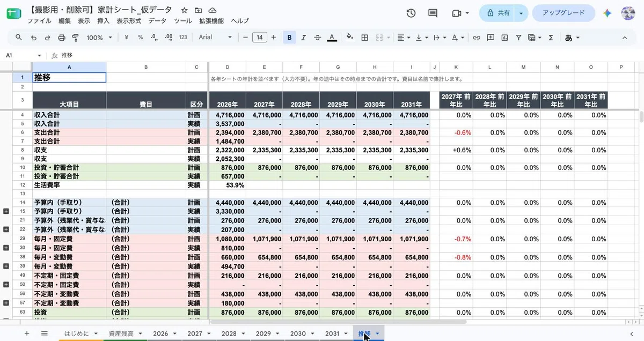
Task: Redo the last undone action
Action: (x=48, y=38)
